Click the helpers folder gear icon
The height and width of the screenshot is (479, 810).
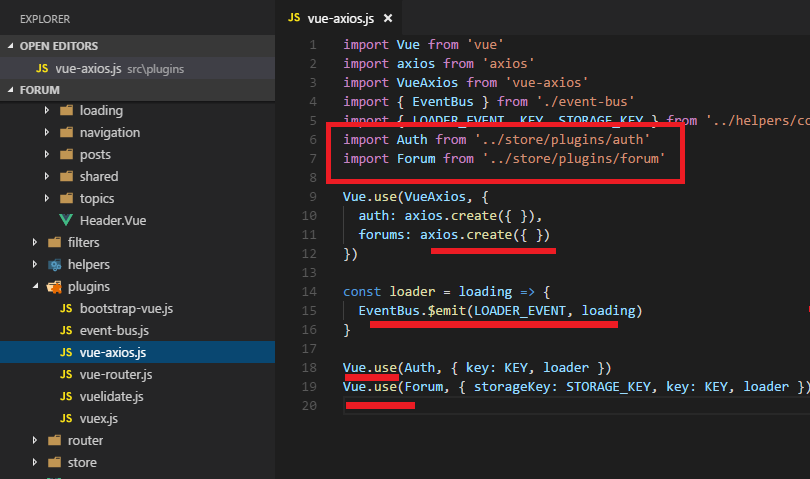54,265
